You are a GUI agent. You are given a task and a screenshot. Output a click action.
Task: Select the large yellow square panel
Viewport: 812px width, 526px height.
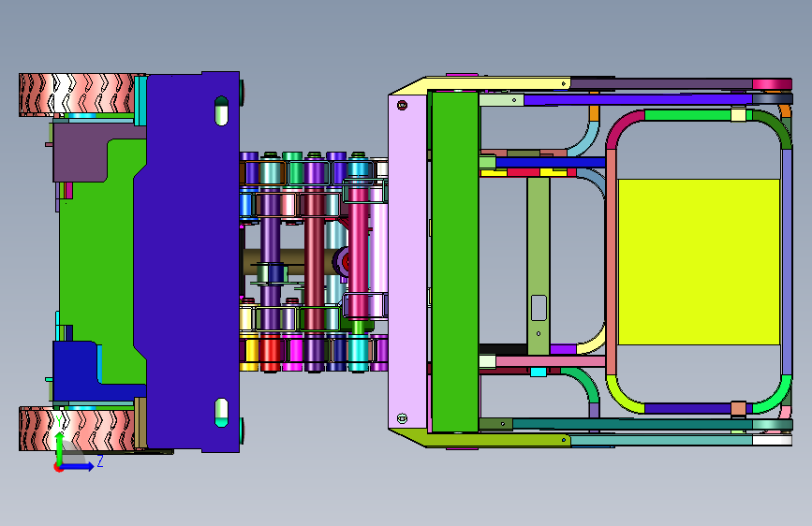pos(699,262)
